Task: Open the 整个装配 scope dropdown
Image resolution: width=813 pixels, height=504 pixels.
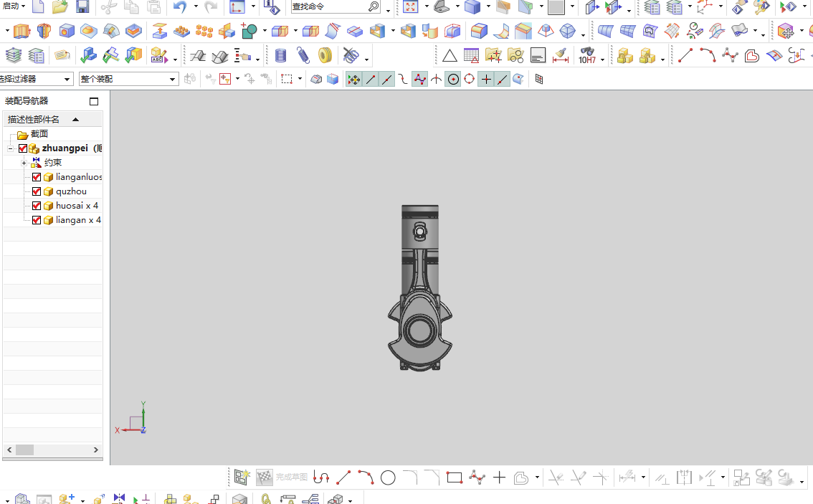Action: 172,79
